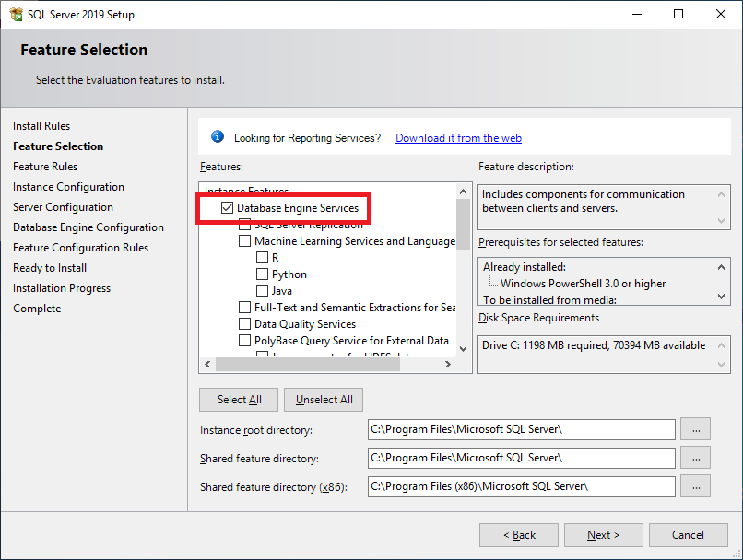Check Data Quality Services
This screenshot has width=743, height=560.
pyautogui.click(x=245, y=324)
